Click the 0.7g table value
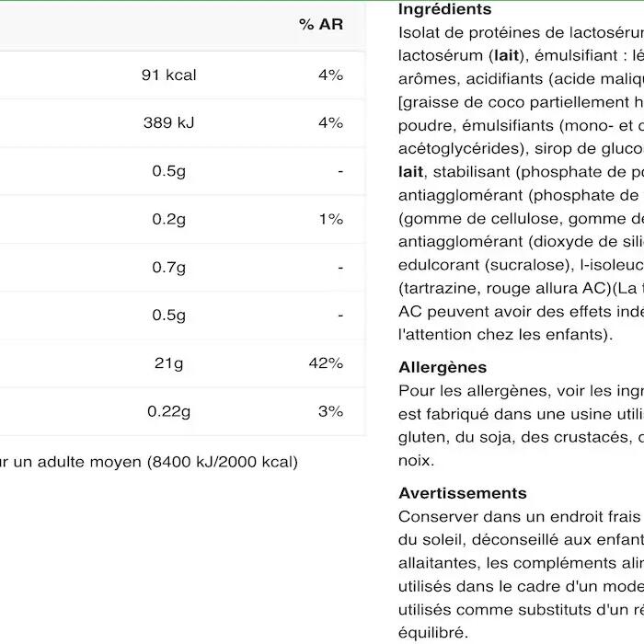Viewport: 644px width, 644px height. pyautogui.click(x=168, y=268)
